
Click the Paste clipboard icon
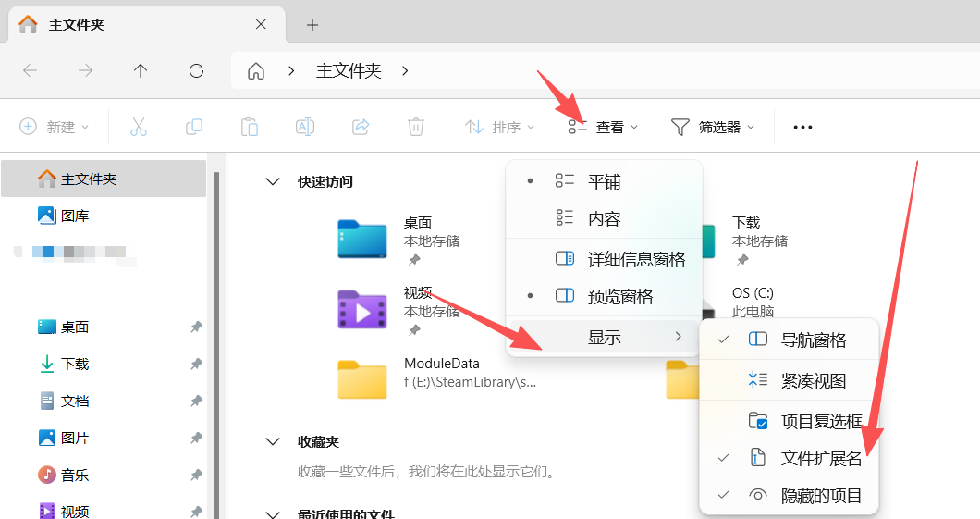click(250, 127)
